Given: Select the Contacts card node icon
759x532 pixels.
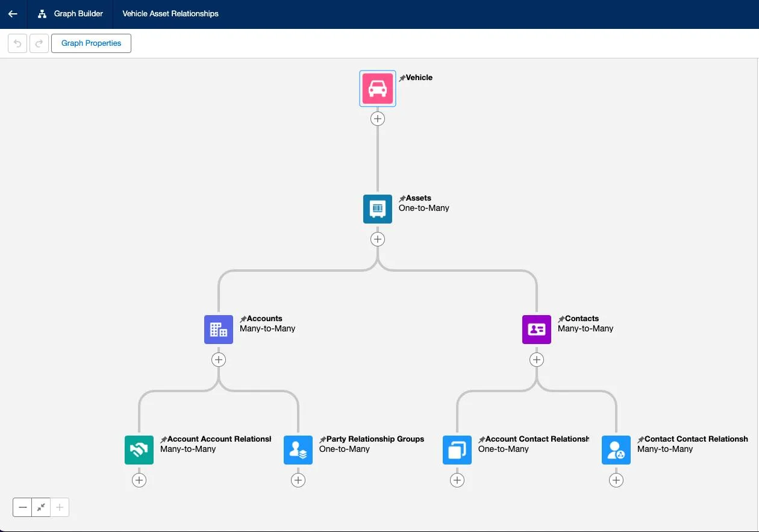Looking at the screenshot, I should pos(537,330).
